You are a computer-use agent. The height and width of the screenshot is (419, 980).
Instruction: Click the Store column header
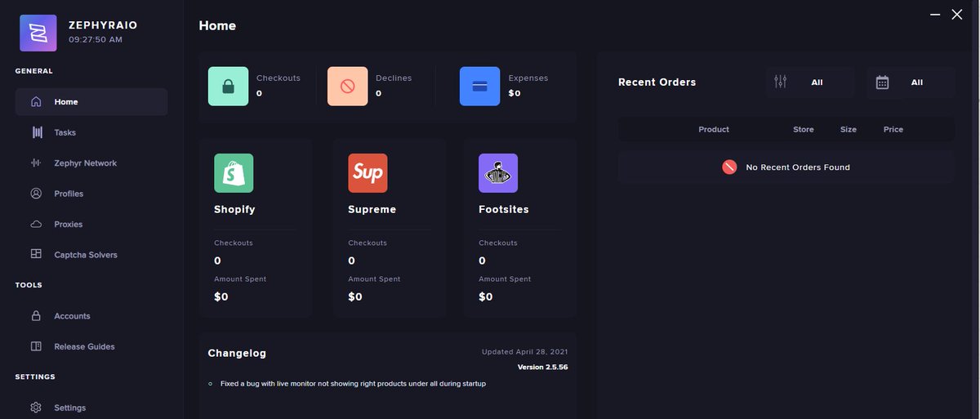point(804,129)
